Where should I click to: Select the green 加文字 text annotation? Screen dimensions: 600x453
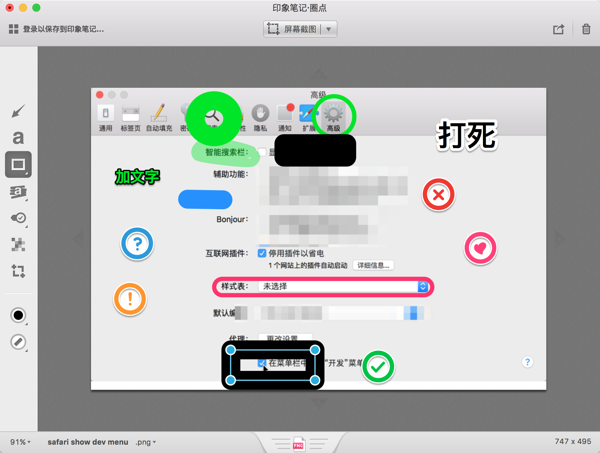tap(137, 177)
